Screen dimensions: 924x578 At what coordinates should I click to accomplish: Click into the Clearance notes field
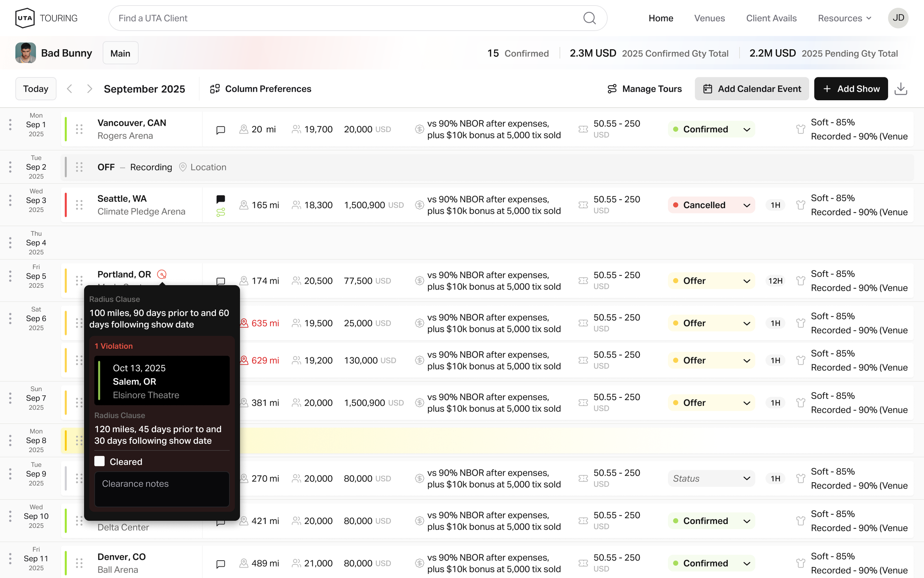coord(162,489)
